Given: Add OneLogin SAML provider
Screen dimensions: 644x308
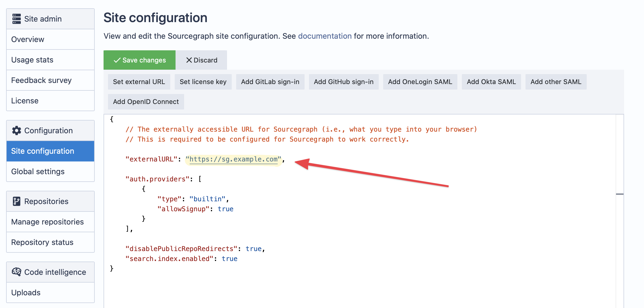Looking at the screenshot, I should click(420, 82).
